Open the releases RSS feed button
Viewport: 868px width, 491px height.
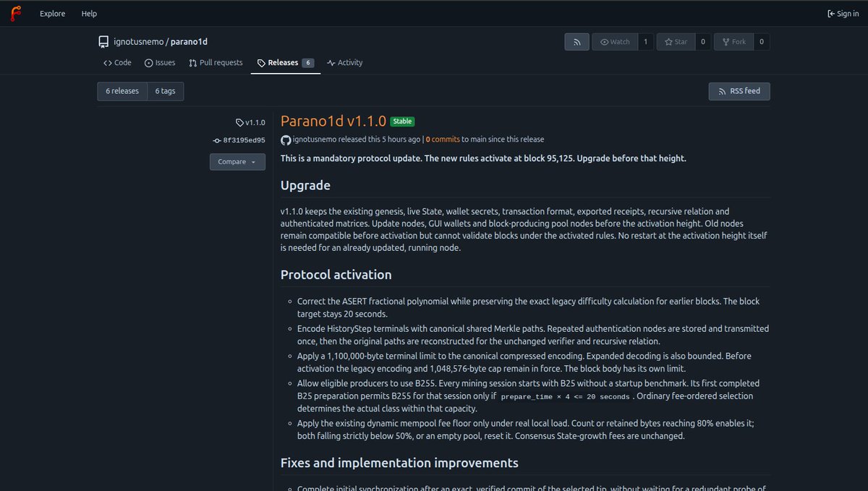(x=739, y=91)
